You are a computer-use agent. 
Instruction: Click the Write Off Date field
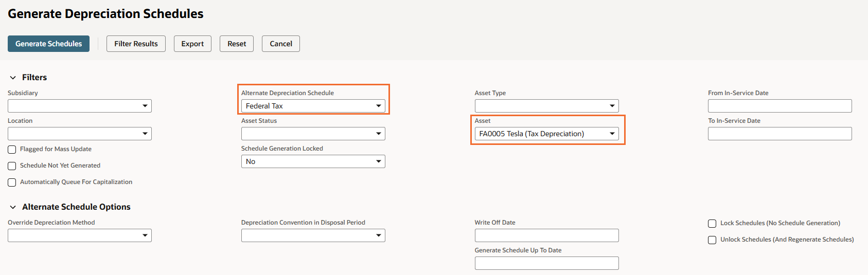coord(546,235)
